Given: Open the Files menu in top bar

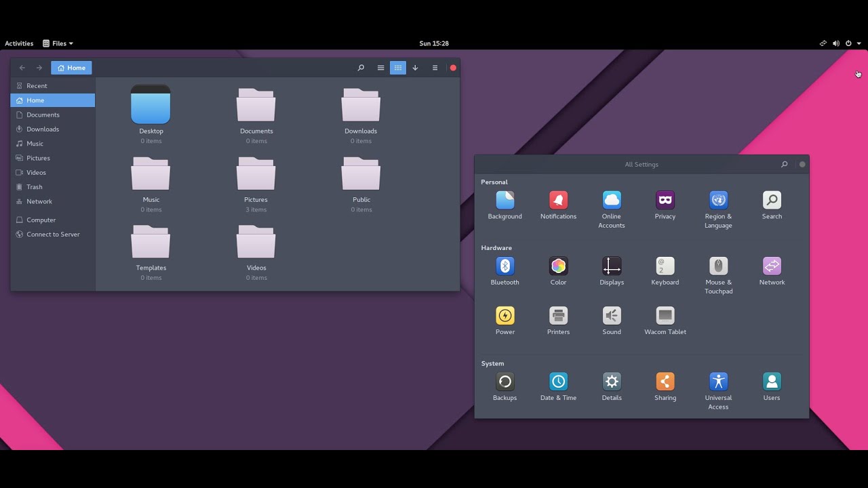Looking at the screenshot, I should [58, 43].
